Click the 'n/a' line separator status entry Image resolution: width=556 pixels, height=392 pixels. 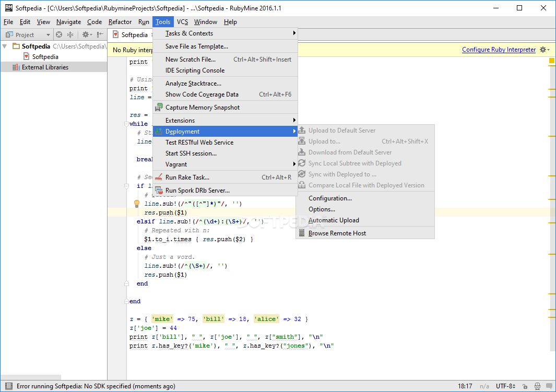(484, 386)
